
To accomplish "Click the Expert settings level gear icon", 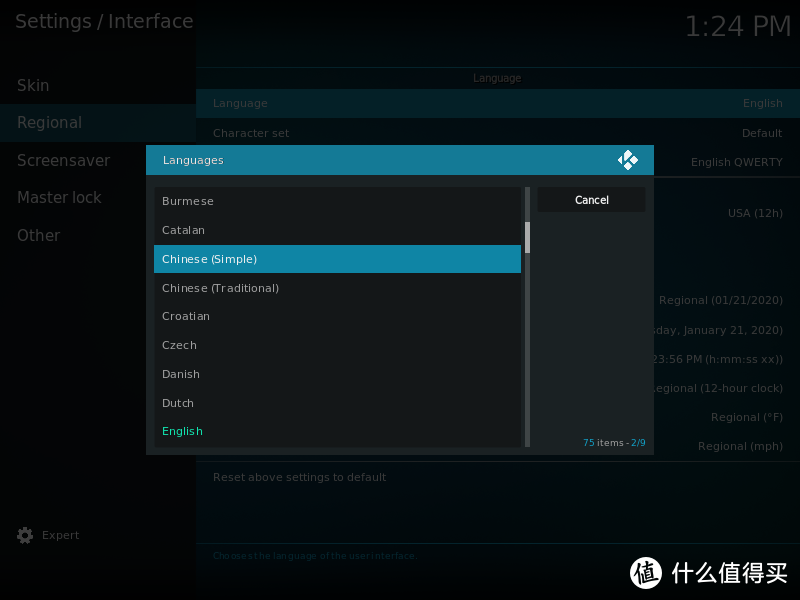I will pos(25,535).
